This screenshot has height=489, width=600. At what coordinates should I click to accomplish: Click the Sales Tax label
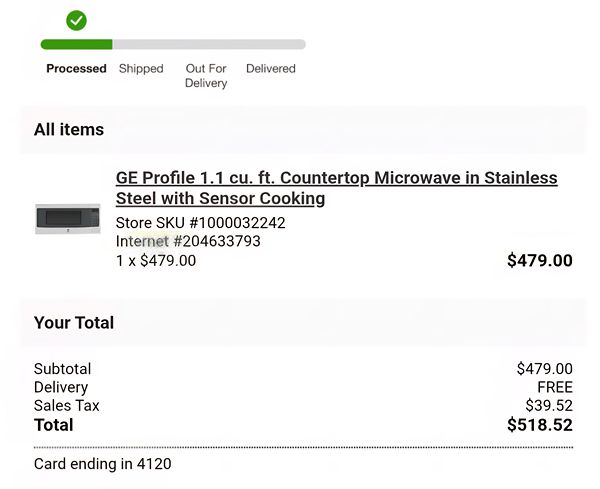[67, 406]
